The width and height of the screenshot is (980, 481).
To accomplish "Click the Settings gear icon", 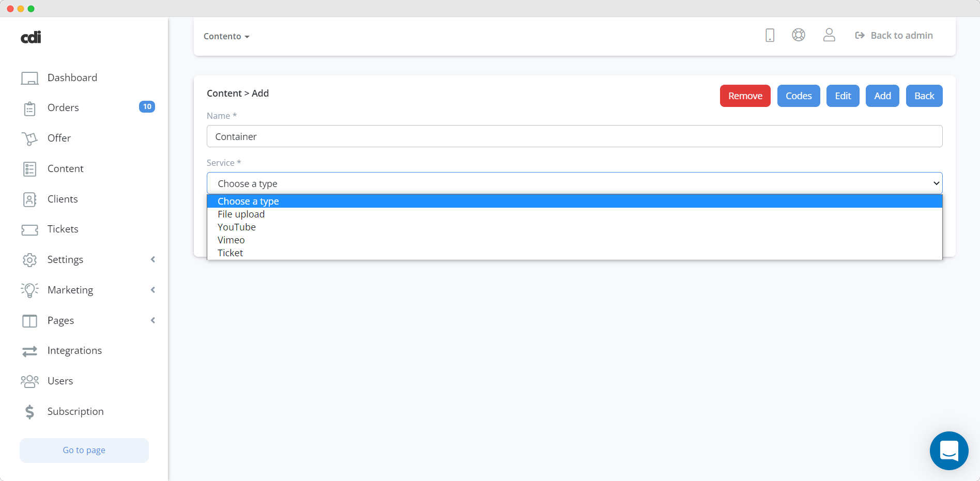I will 29,260.
